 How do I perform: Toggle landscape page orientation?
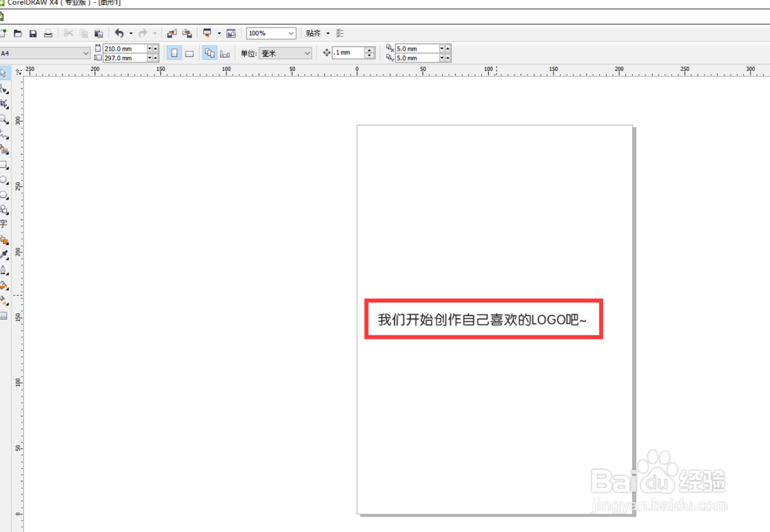coord(189,52)
